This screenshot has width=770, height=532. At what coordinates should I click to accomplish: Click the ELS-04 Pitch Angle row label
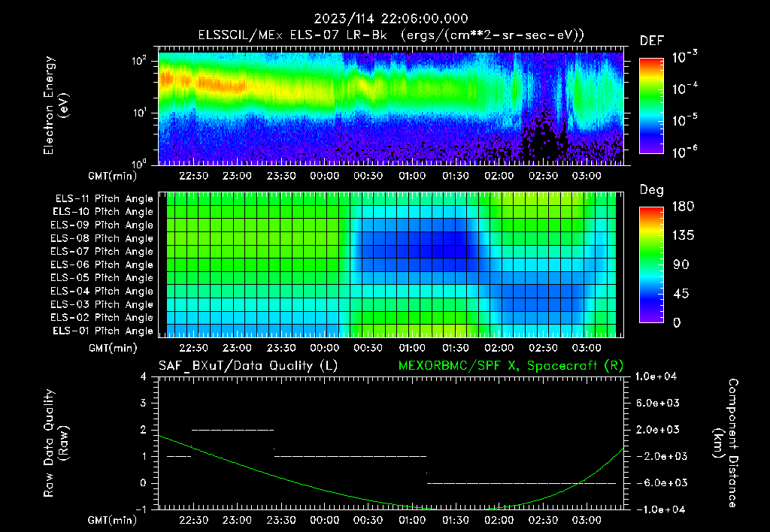[102, 291]
